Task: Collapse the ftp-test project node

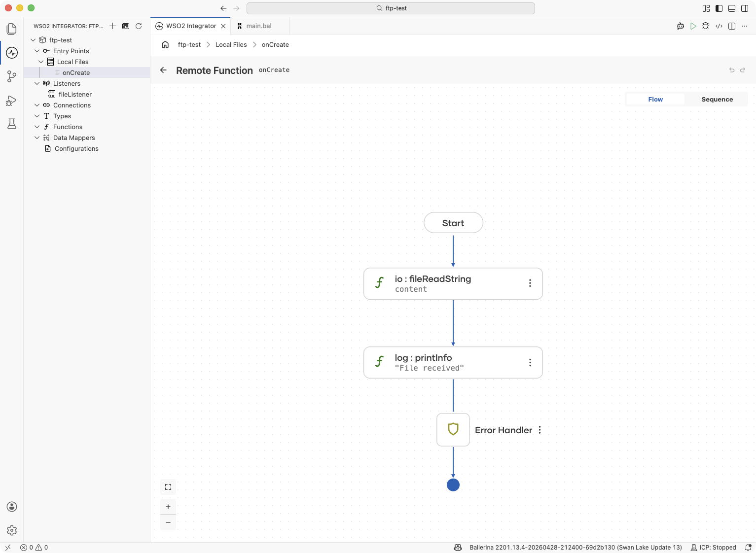Action: click(33, 40)
